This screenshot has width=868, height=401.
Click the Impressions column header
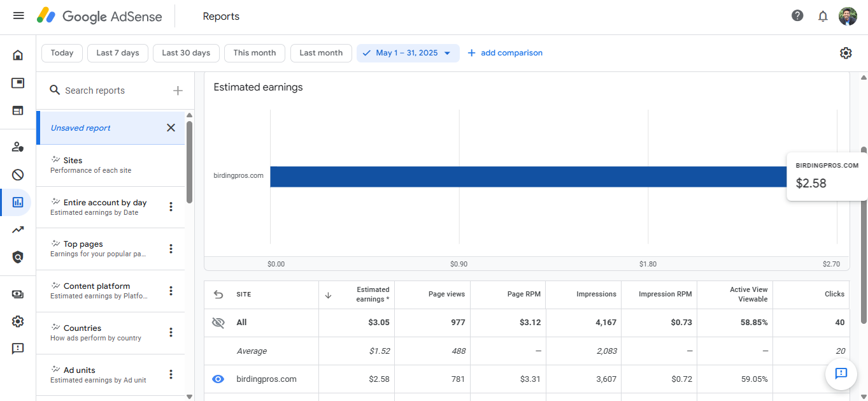tap(596, 295)
